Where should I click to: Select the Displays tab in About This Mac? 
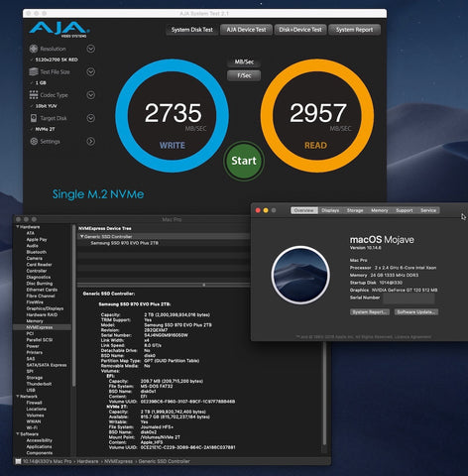(330, 210)
